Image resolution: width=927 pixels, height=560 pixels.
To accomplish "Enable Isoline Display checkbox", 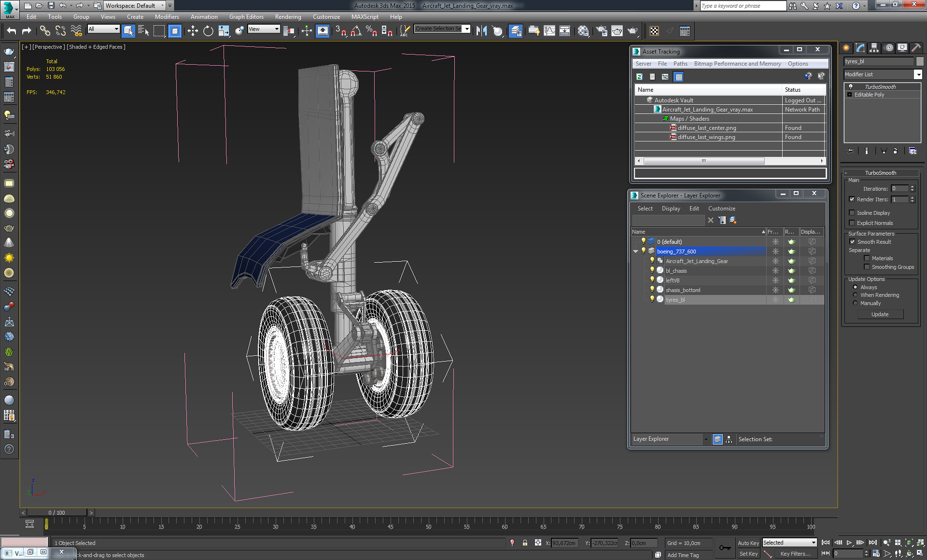I will coord(852,213).
